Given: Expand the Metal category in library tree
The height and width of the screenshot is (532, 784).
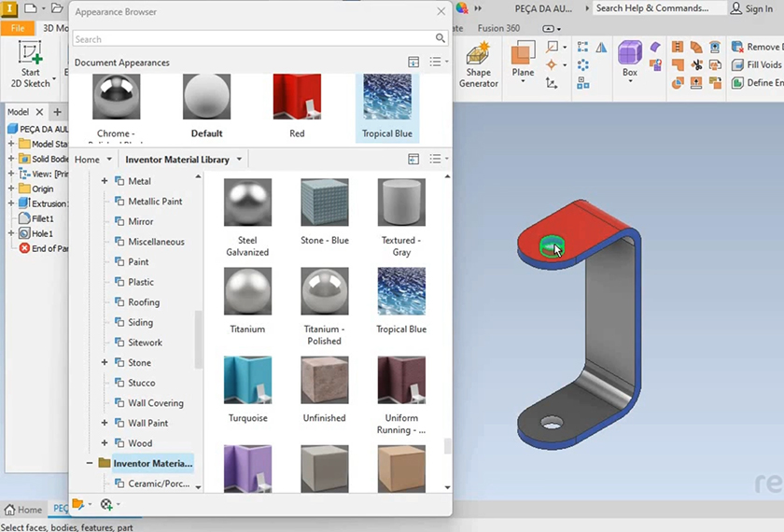Looking at the screenshot, I should click(x=105, y=181).
